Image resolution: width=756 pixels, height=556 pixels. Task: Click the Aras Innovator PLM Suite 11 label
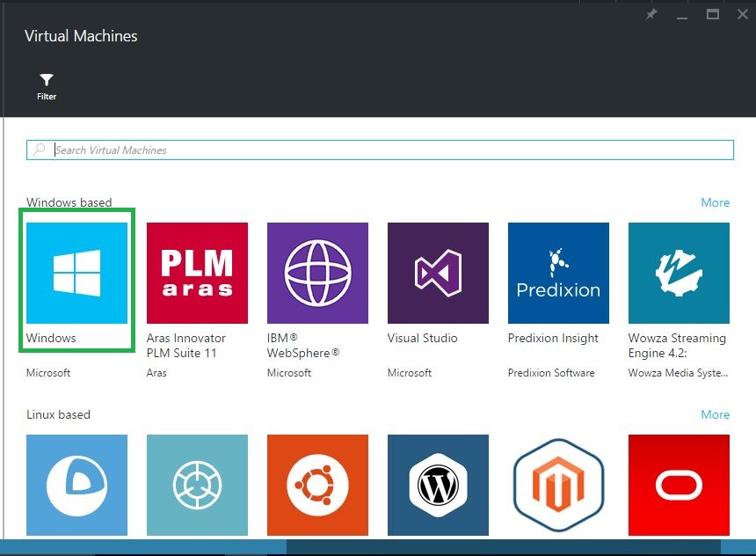pos(186,346)
